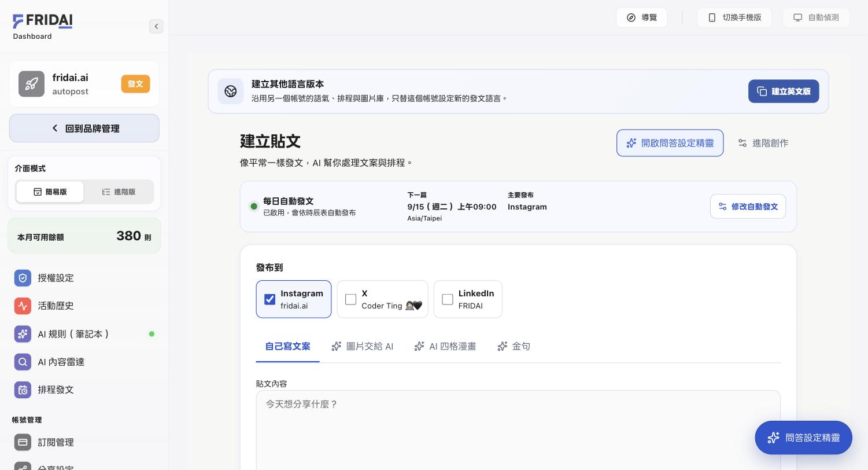Open 訂閱管理 menu item label
The image size is (868, 470).
pos(56,442)
